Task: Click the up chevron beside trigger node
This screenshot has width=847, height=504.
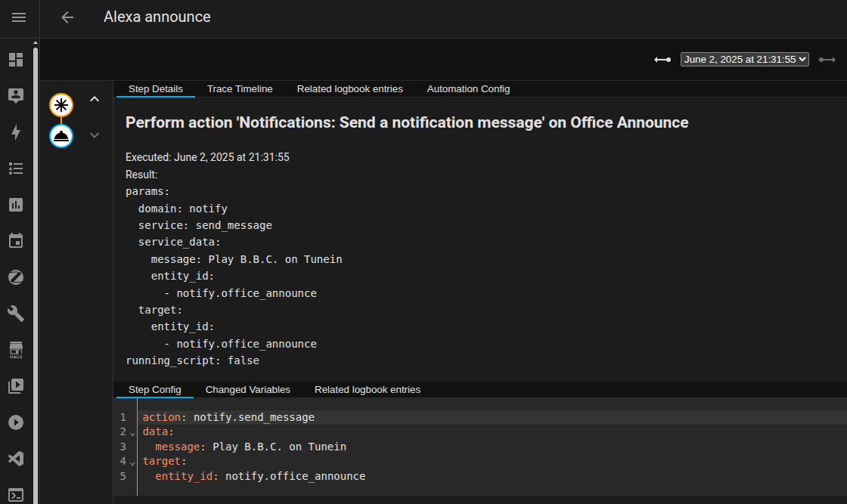Action: pyautogui.click(x=95, y=99)
